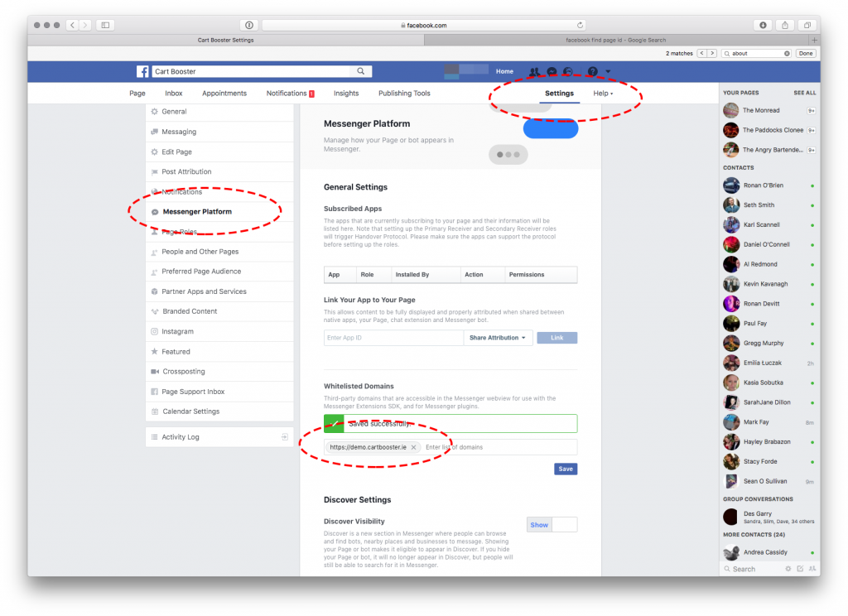Click the Link button beside App ID
Image resolution: width=848 pixels, height=616 pixels.
click(x=557, y=338)
